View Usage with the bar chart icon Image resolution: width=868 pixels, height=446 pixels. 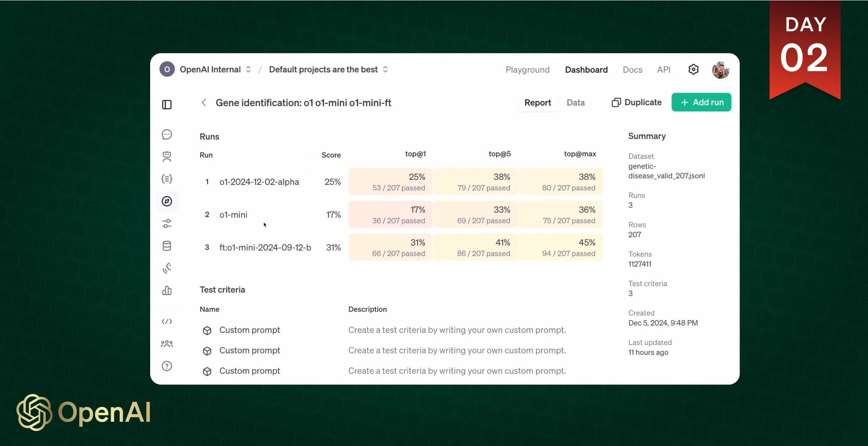(167, 291)
